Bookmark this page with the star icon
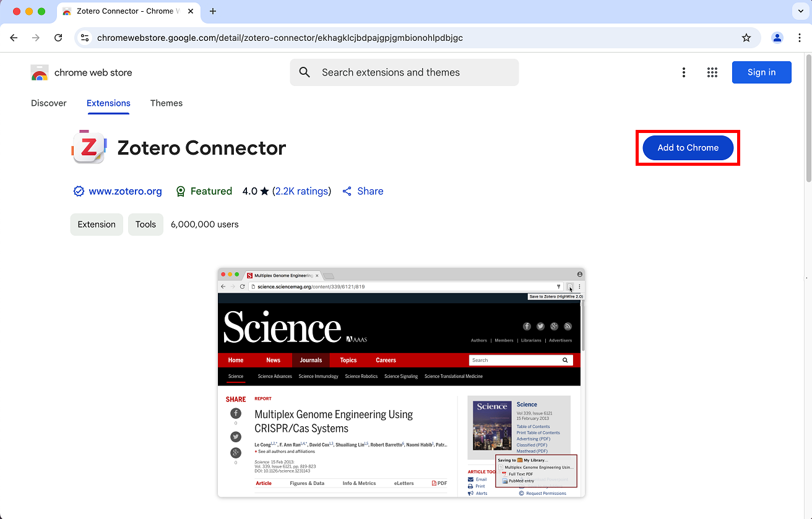This screenshot has width=812, height=519. pyautogui.click(x=746, y=38)
